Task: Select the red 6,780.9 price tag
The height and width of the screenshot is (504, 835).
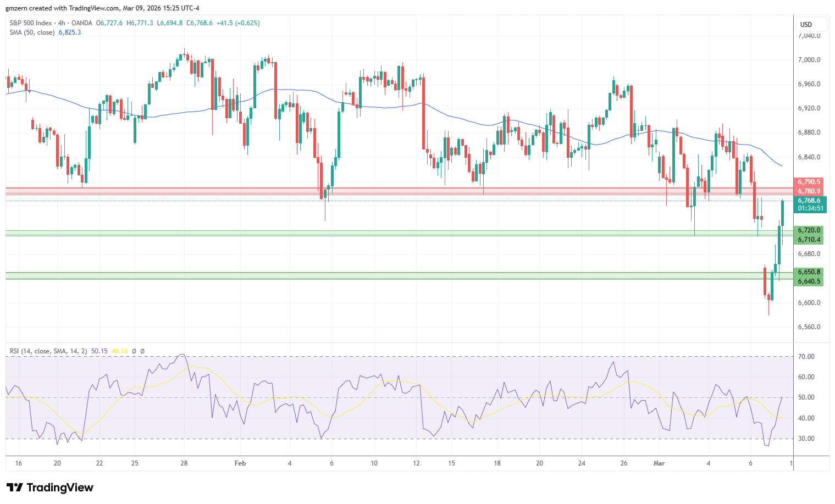Action: [809, 191]
